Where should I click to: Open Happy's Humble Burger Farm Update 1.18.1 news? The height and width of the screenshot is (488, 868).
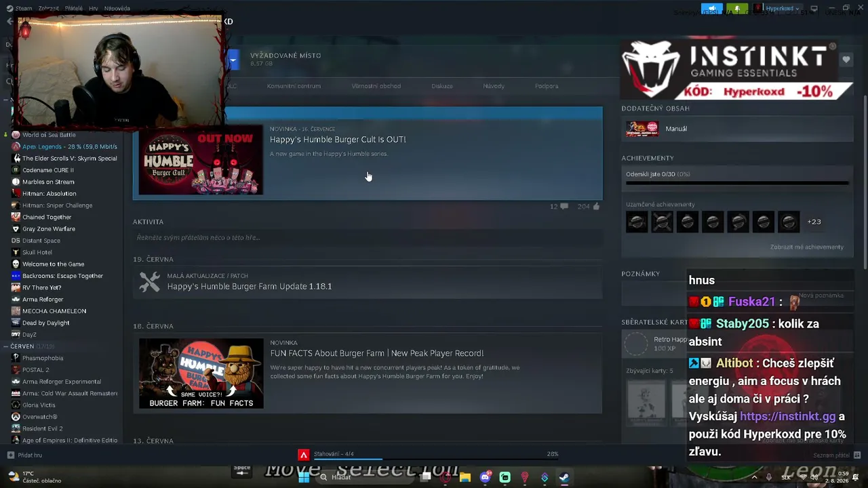click(250, 287)
